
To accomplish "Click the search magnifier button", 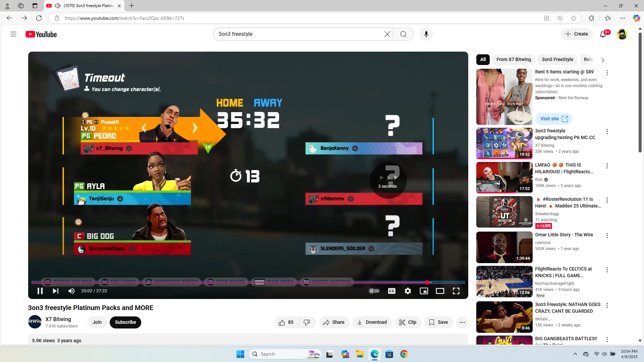I will tap(404, 34).
